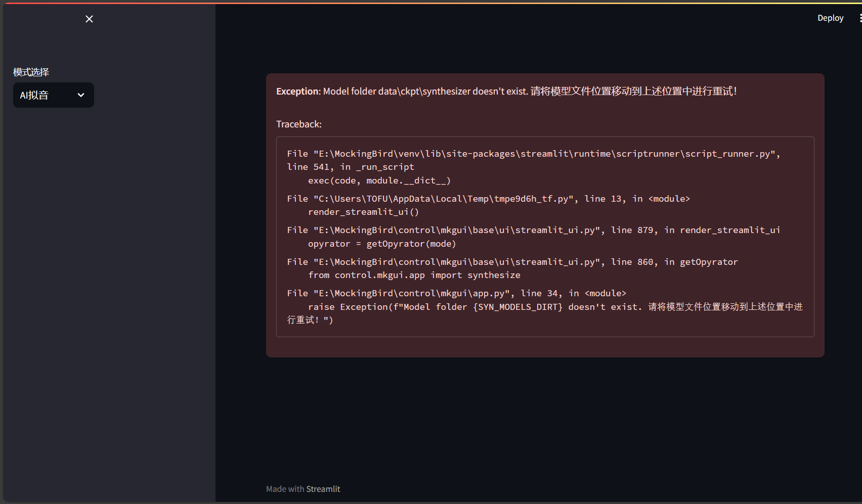This screenshot has height=504, width=862.
Task: Open the three-dot main menu
Action: (860, 18)
